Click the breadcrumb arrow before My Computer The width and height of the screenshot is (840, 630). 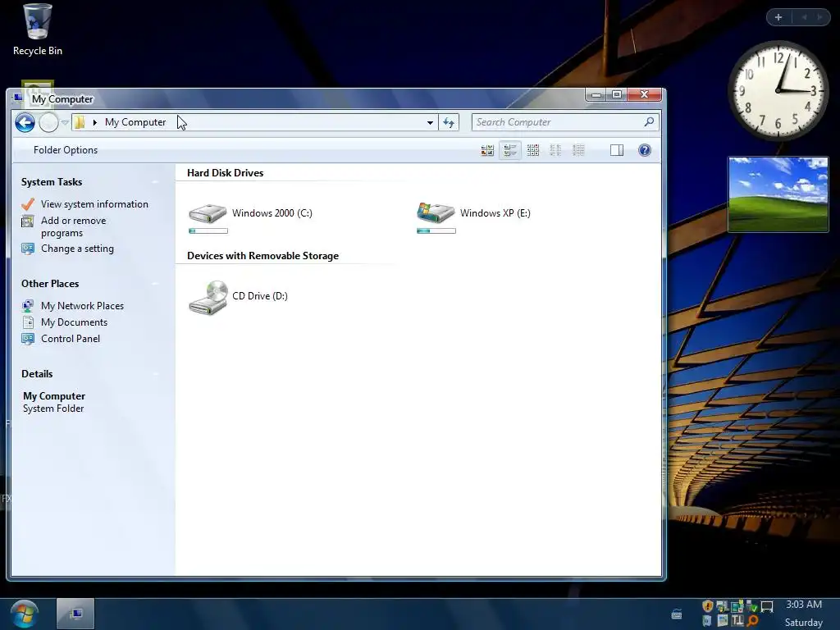[x=95, y=123]
